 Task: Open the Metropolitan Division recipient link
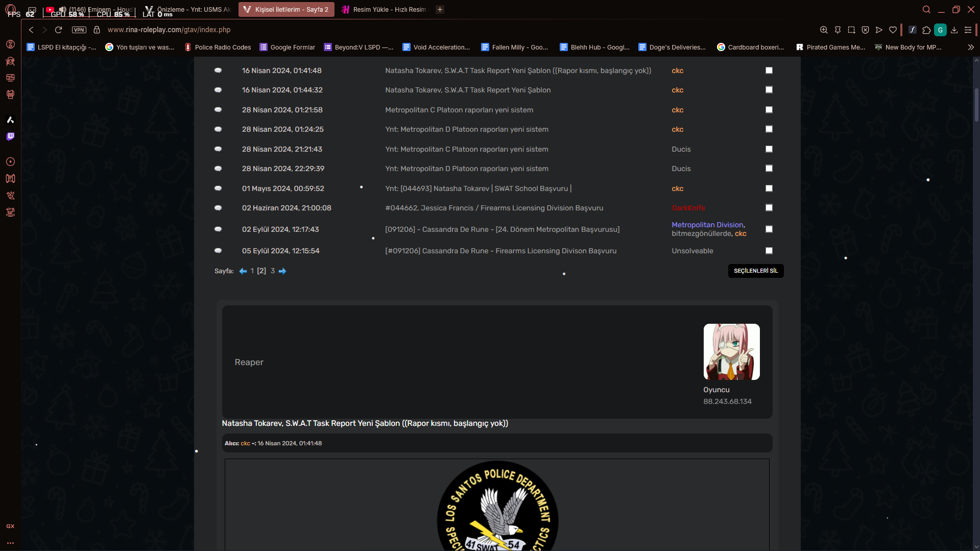pos(707,225)
